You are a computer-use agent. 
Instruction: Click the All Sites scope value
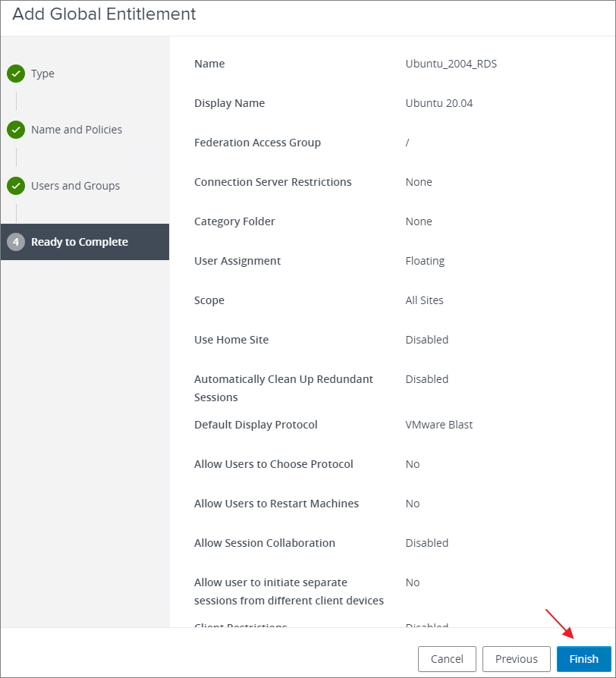[x=424, y=300]
